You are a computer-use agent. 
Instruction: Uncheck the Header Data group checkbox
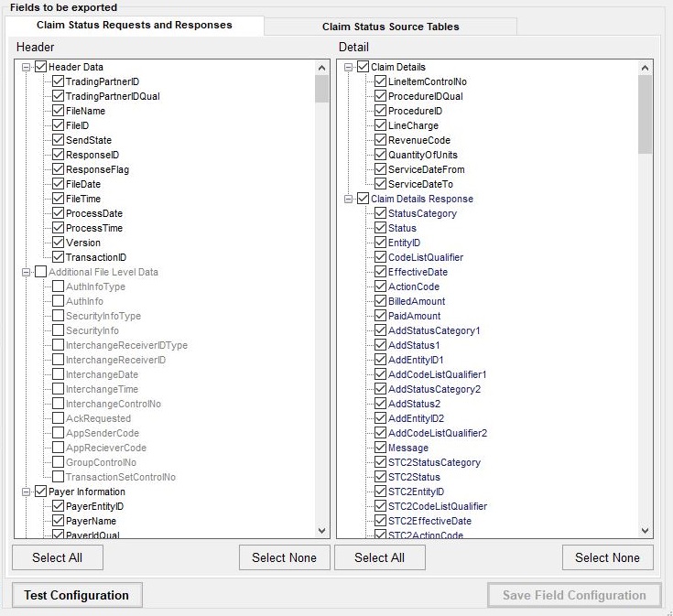(41, 67)
